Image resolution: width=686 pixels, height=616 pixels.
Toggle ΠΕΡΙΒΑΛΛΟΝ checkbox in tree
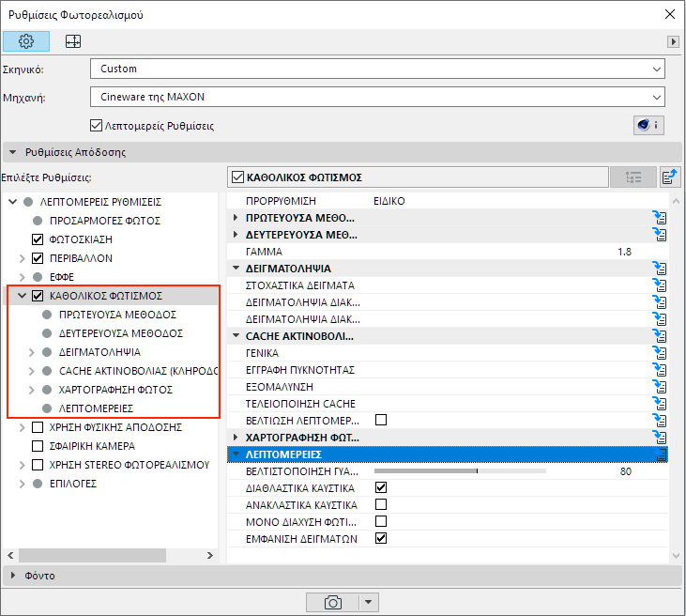pos(38,258)
